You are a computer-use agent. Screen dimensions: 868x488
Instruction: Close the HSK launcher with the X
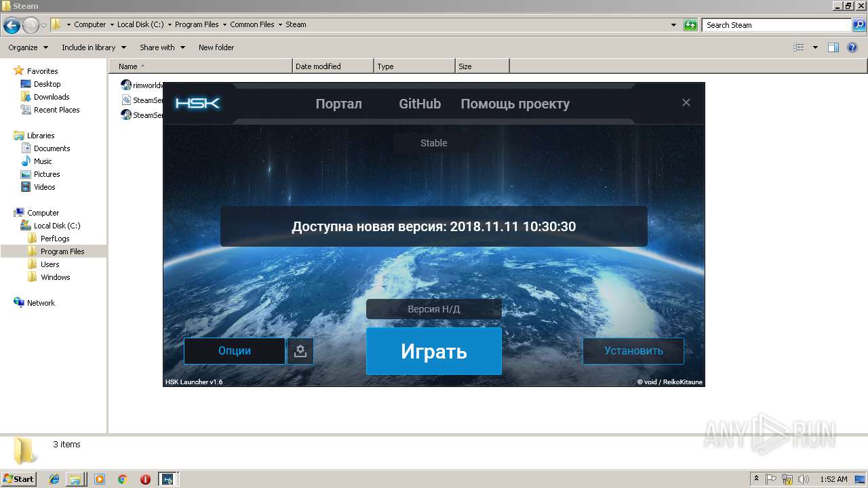(x=686, y=102)
